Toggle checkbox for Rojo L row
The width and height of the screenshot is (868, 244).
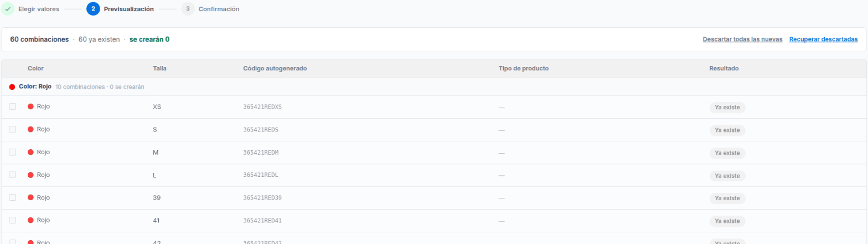(x=13, y=175)
